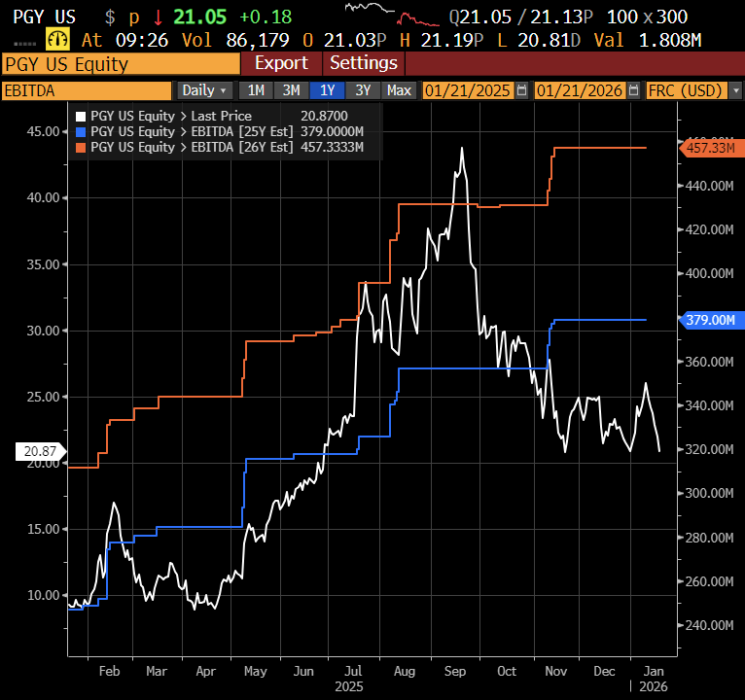Click the open price 21.03P
This screenshot has height=700, width=745.
coord(355,41)
